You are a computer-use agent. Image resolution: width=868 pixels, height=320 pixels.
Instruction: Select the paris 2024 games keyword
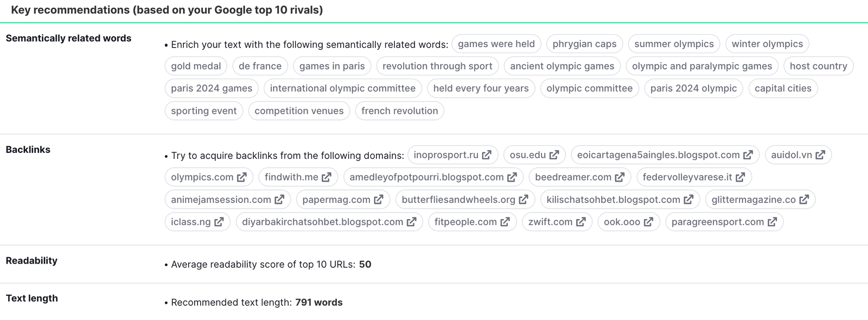pyautogui.click(x=211, y=88)
